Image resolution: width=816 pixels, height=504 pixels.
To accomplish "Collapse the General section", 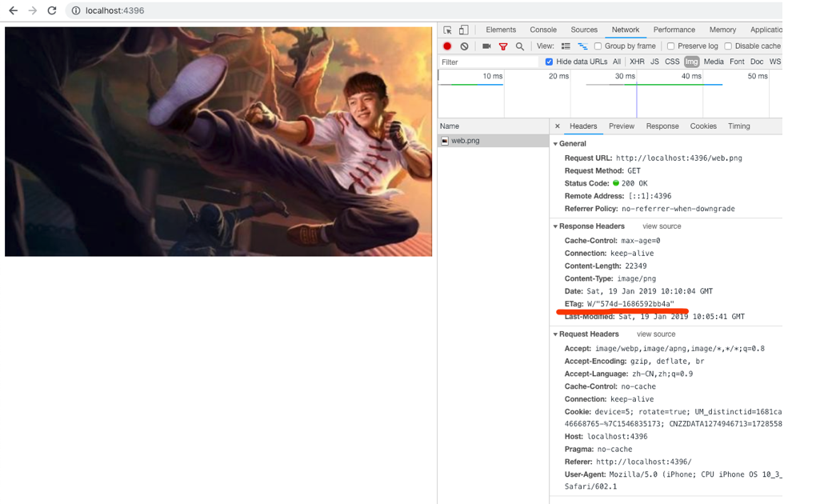I will [555, 144].
